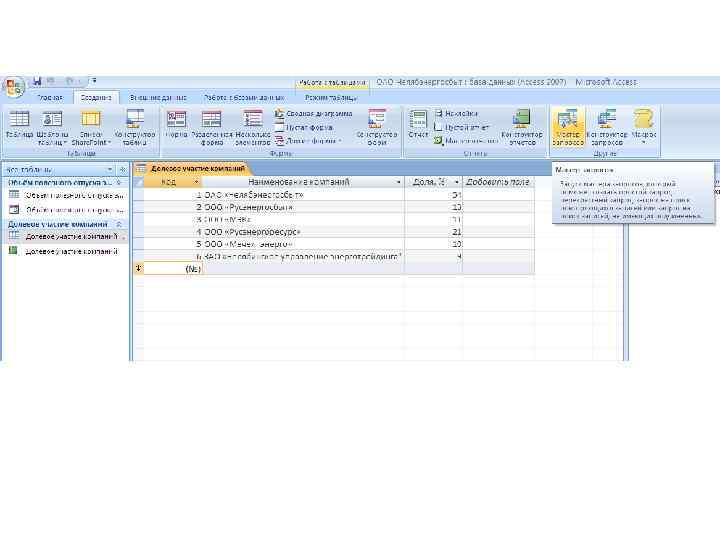Launch Мастер запросов highlighted button

pos(568,127)
